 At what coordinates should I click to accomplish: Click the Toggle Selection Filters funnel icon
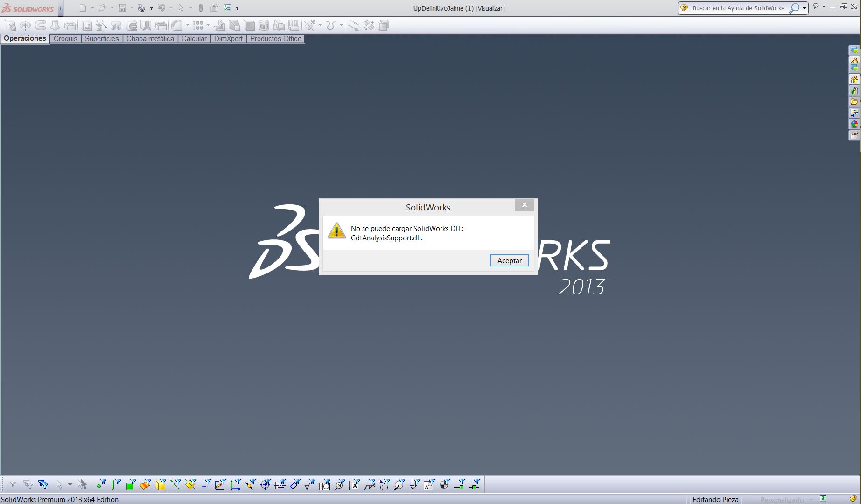click(13, 484)
